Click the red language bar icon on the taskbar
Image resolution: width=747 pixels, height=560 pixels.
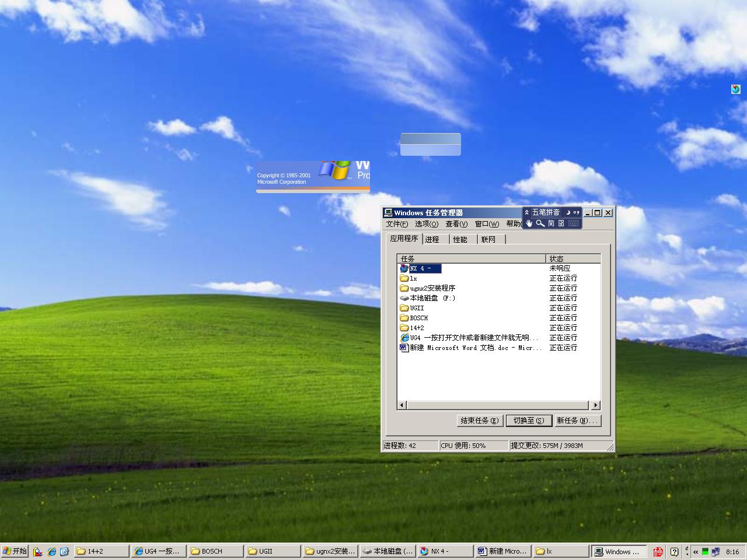658,551
